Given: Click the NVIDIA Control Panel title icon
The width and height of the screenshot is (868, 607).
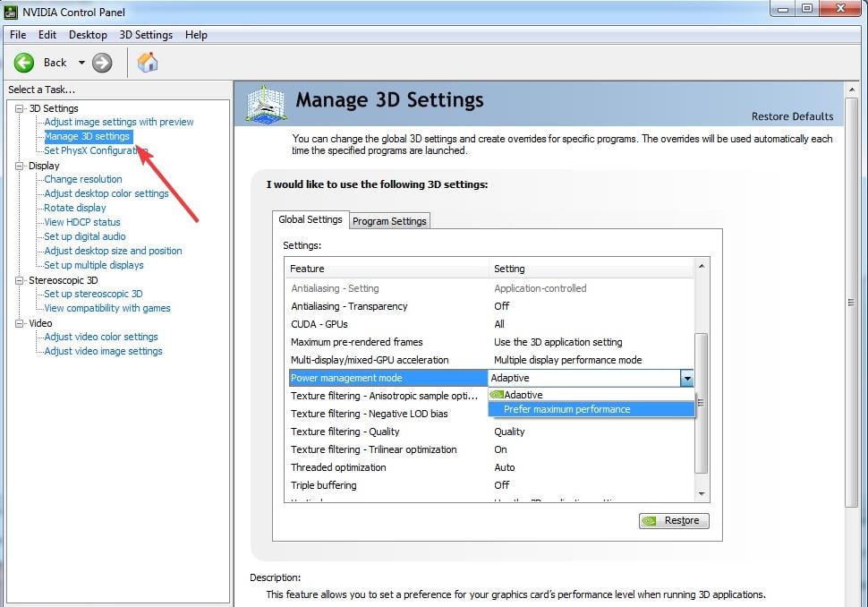Looking at the screenshot, I should pos(11,12).
